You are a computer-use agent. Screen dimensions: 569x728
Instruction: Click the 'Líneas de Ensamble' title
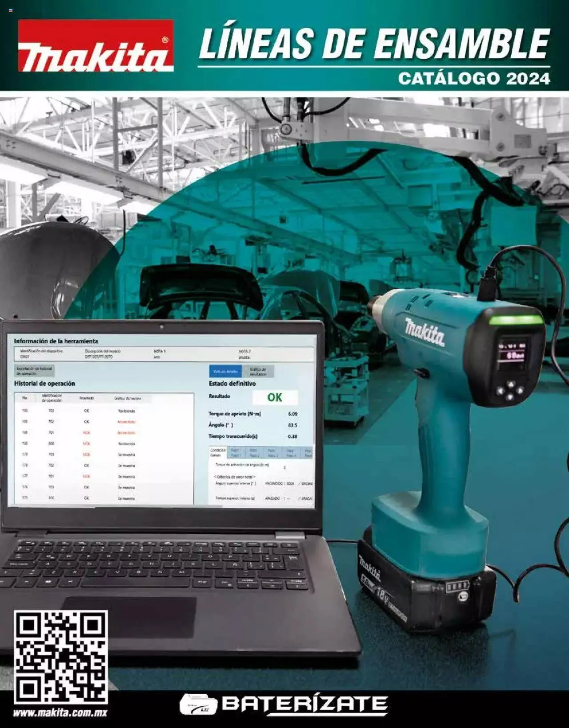[374, 44]
